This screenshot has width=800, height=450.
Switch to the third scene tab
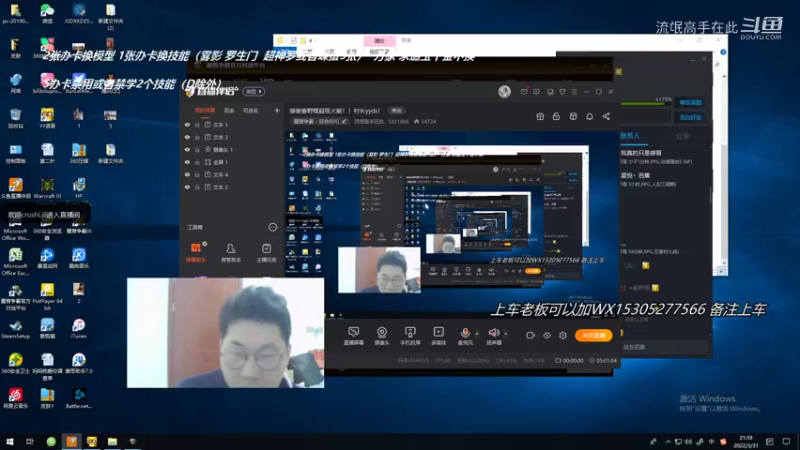(251, 110)
